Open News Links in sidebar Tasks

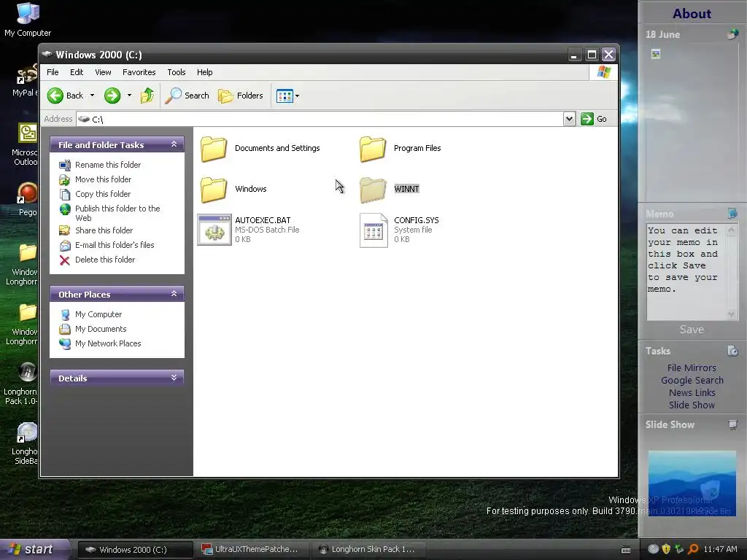pyautogui.click(x=692, y=393)
